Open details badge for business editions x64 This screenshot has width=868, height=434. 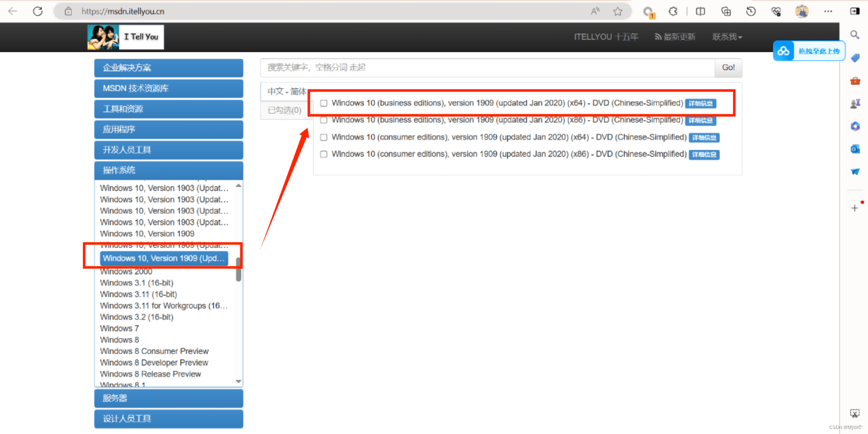click(701, 103)
